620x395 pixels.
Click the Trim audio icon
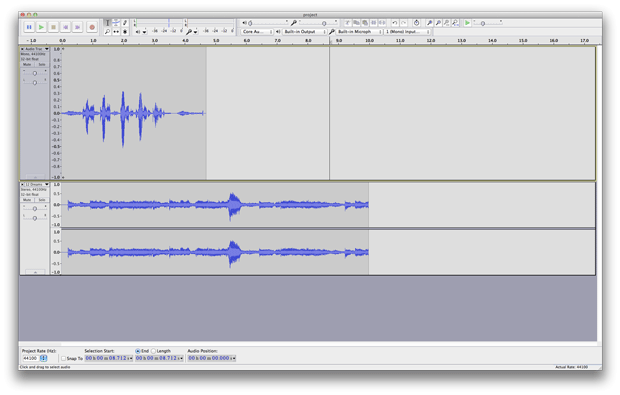pos(374,23)
